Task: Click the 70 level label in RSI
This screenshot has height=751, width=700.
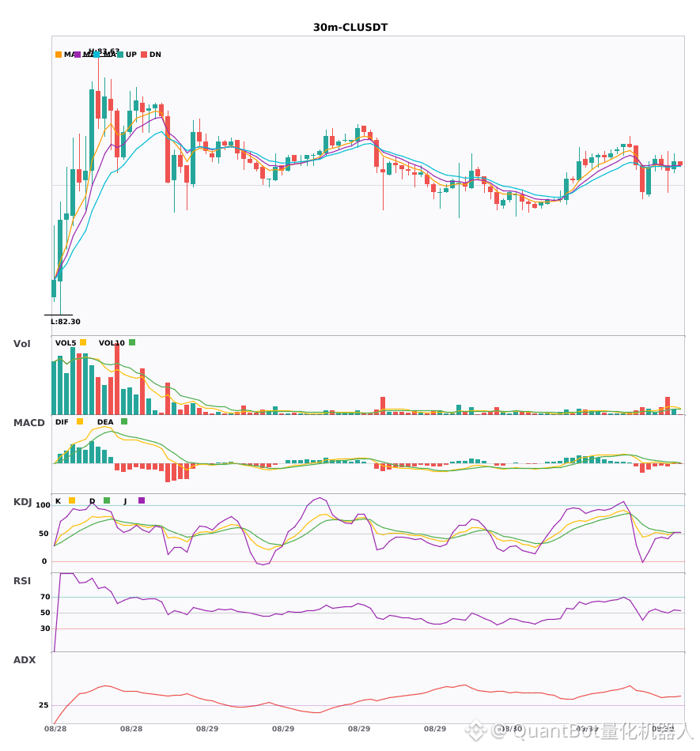Action: pyautogui.click(x=45, y=597)
